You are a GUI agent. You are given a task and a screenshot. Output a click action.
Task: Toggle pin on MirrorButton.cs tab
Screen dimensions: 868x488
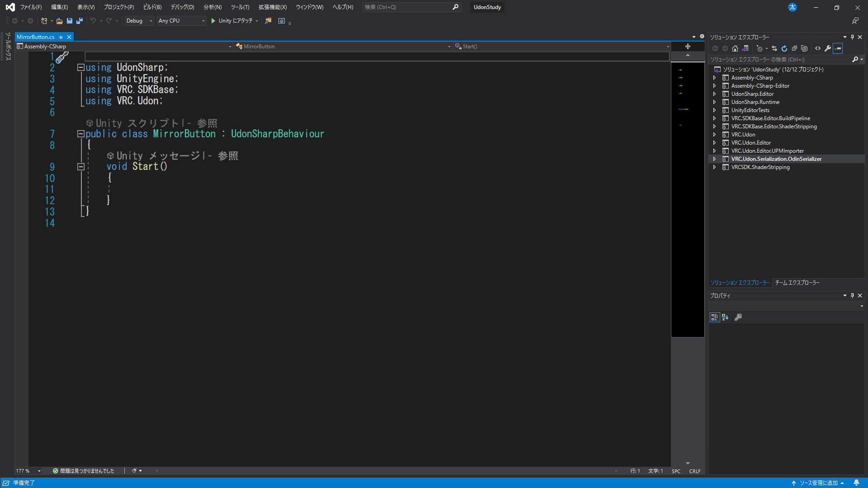(x=61, y=37)
